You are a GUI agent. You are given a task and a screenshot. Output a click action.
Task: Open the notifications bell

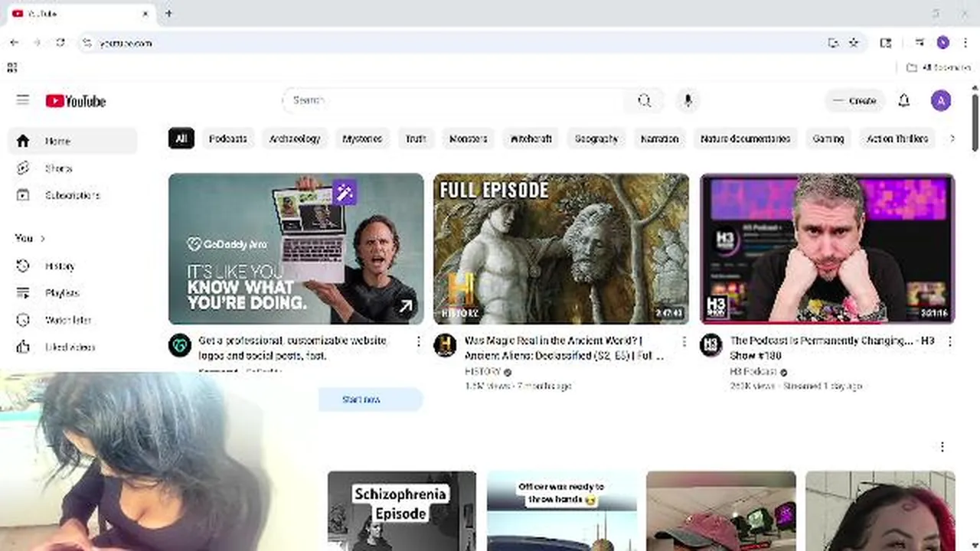903,100
